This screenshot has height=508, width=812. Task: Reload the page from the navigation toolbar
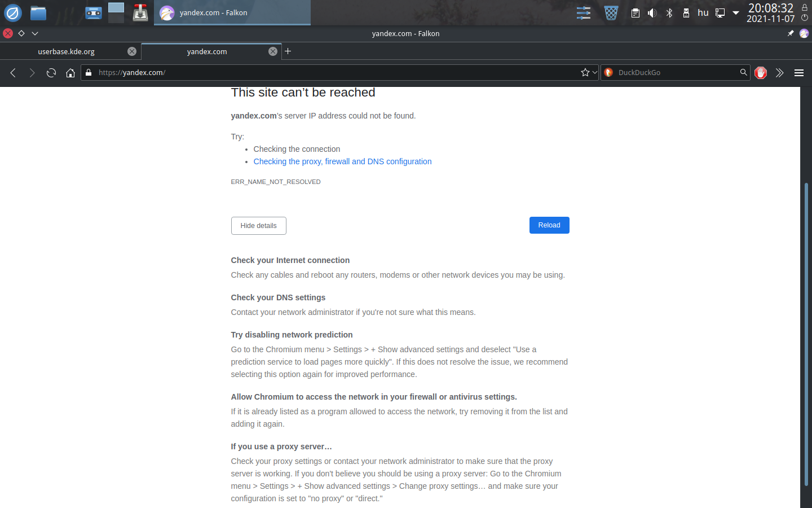[x=51, y=72]
